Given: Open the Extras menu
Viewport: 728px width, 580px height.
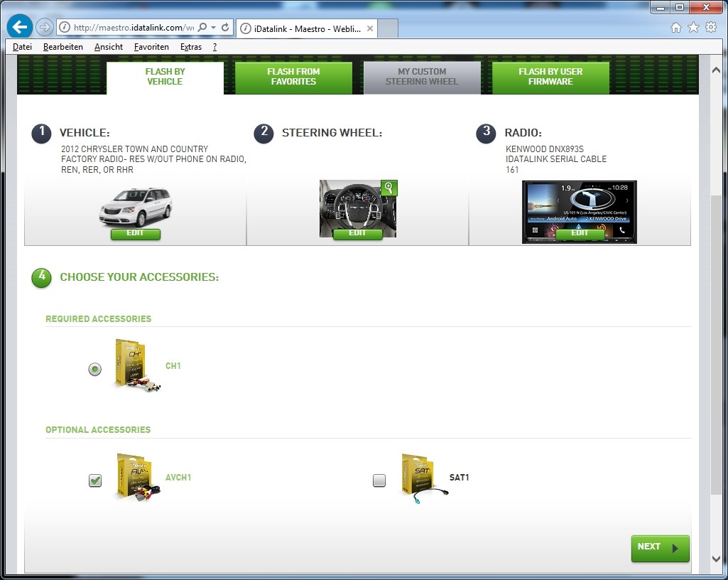Looking at the screenshot, I should [x=191, y=47].
